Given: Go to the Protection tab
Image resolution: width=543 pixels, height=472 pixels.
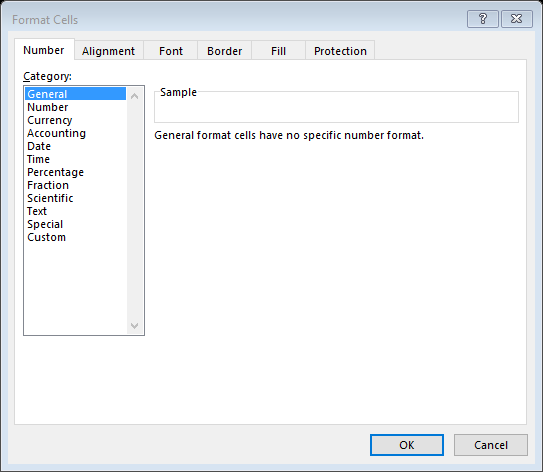Looking at the screenshot, I should point(340,51).
